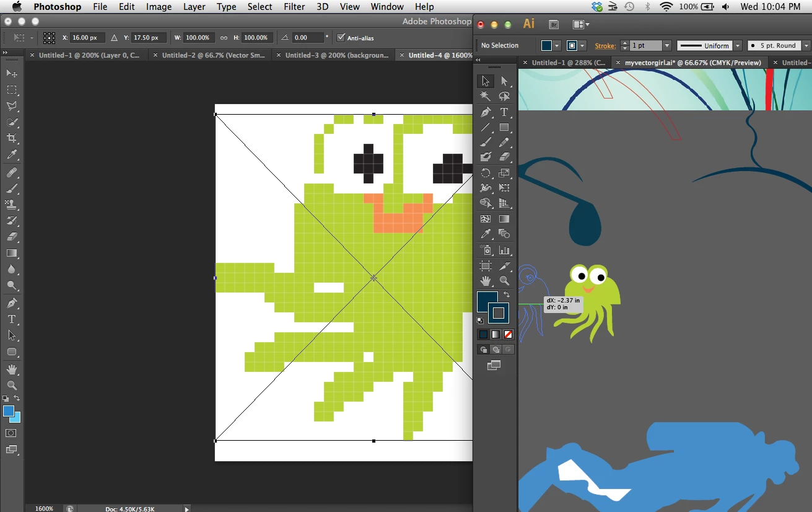Viewport: 812px width, 512px height.
Task: Select the Photoshop Eyedropper tool
Action: click(12, 155)
